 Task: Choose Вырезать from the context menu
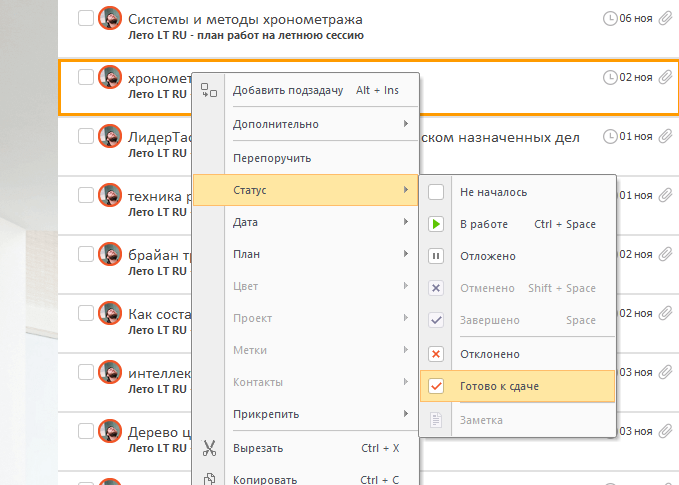pos(306,448)
